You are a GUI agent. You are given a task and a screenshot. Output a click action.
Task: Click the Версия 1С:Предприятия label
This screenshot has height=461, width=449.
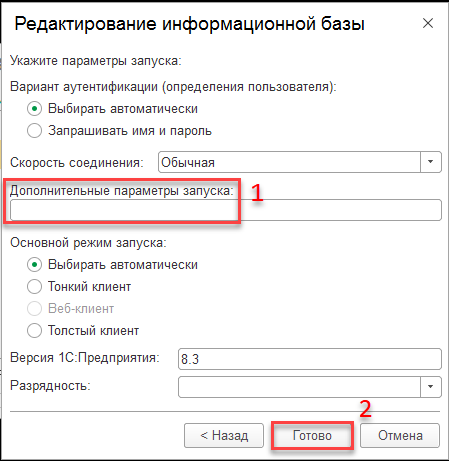pos(85,358)
